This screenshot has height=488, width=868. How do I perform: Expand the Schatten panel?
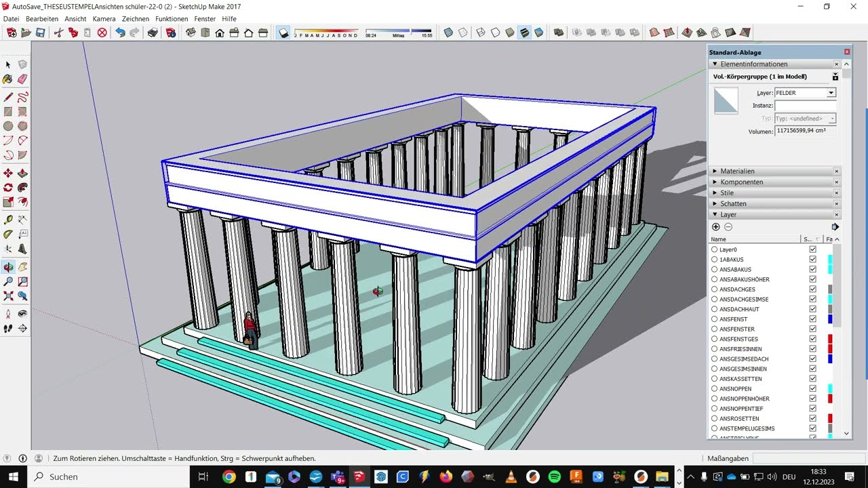[715, 203]
